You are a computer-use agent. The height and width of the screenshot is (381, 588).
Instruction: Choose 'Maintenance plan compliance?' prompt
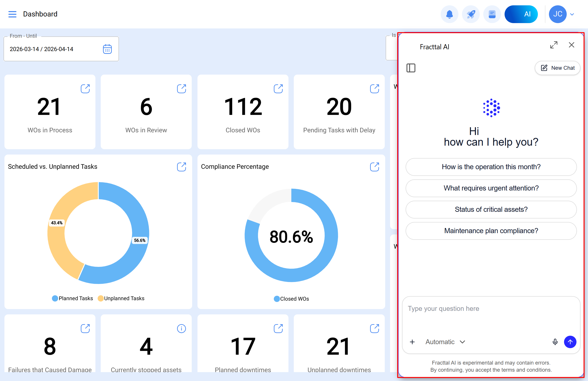491,231
